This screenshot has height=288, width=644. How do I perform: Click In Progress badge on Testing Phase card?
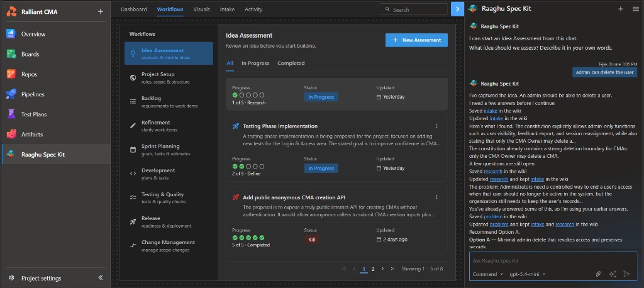coord(321,169)
